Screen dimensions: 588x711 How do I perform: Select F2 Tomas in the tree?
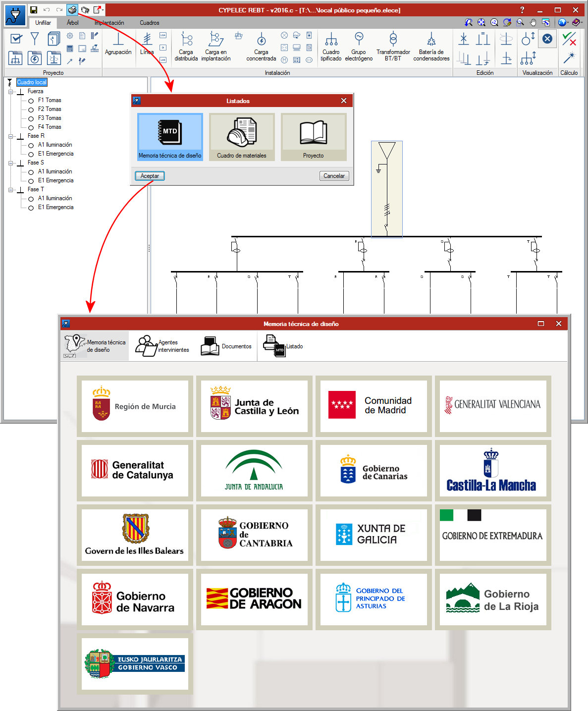[x=50, y=109]
